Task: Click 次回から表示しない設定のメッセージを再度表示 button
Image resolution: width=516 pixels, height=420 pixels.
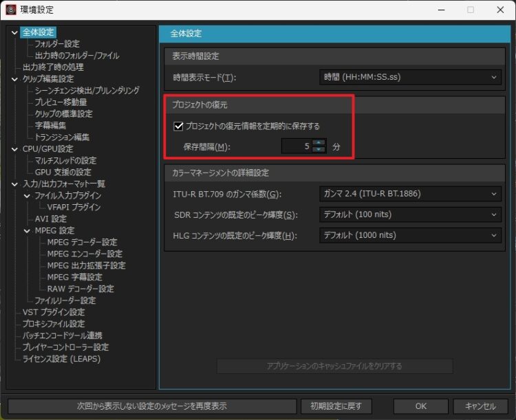Action: click(152, 406)
